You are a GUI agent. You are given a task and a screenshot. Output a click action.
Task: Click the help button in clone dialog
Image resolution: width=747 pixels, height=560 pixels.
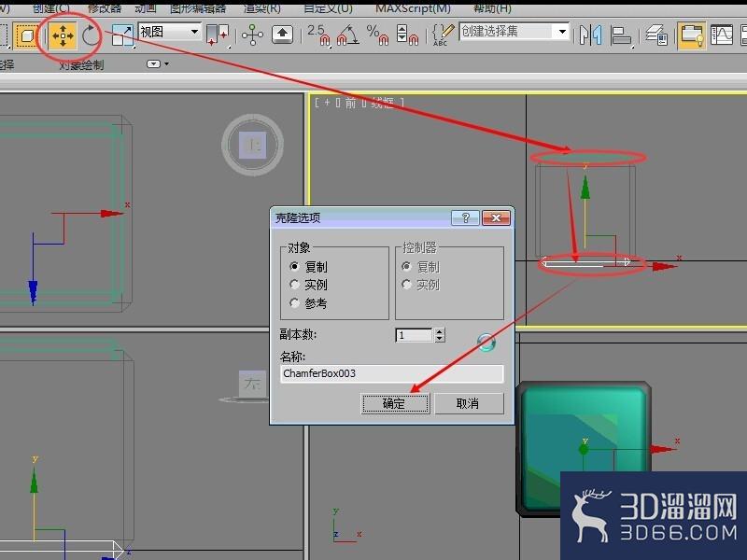click(465, 217)
